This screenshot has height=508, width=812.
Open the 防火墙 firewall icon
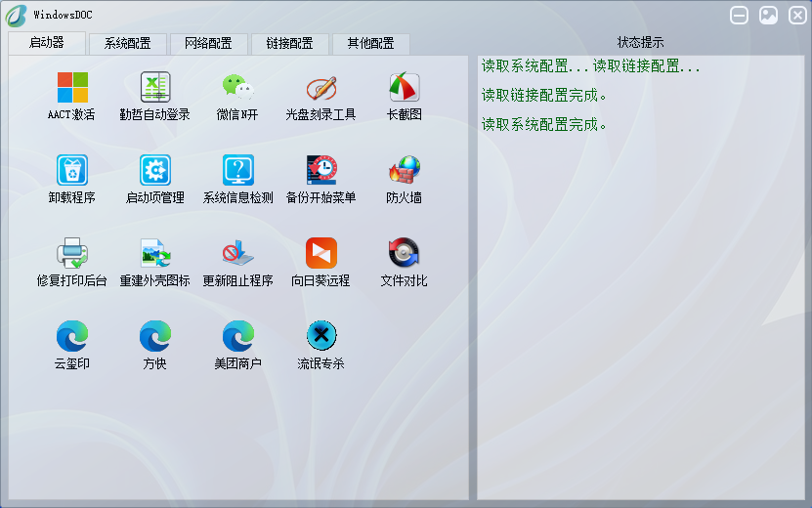[x=404, y=170]
